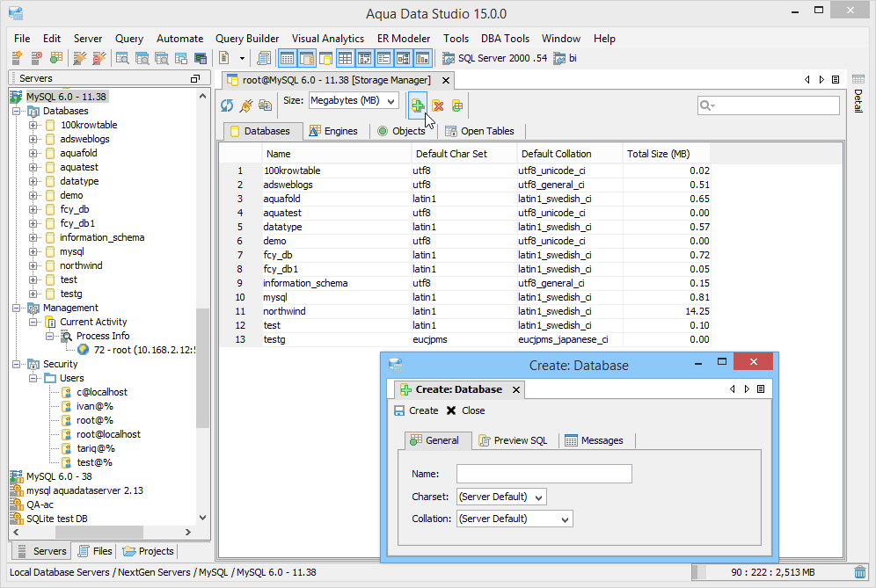Open the ER Modeler menu
This screenshot has width=876, height=588.
click(404, 39)
